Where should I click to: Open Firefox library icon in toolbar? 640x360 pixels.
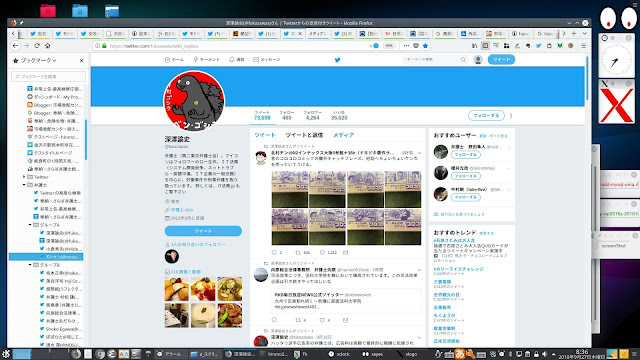[x=474, y=46]
